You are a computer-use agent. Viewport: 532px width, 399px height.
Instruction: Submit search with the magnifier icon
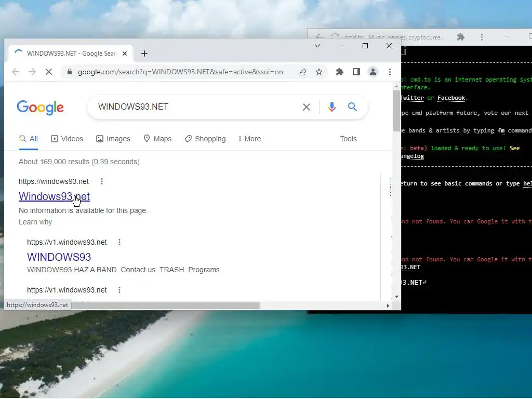pos(353,107)
